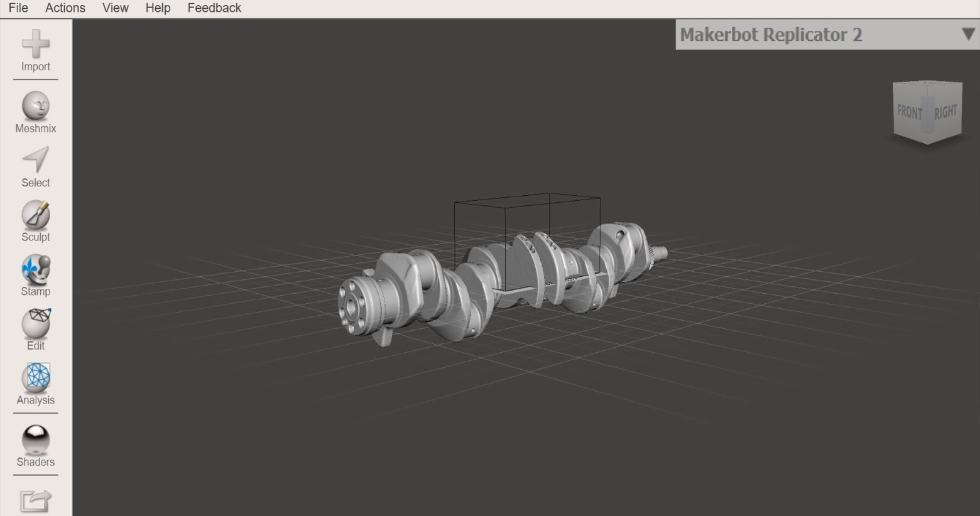Expand the printer selection dropdown arrow
The height and width of the screenshot is (516, 980).
tap(967, 35)
